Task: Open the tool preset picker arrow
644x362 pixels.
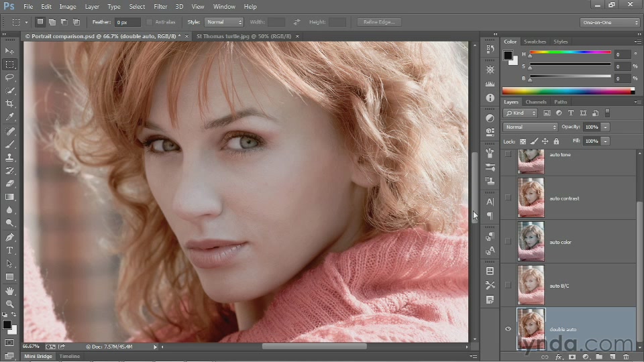Action: pyautogui.click(x=26, y=22)
